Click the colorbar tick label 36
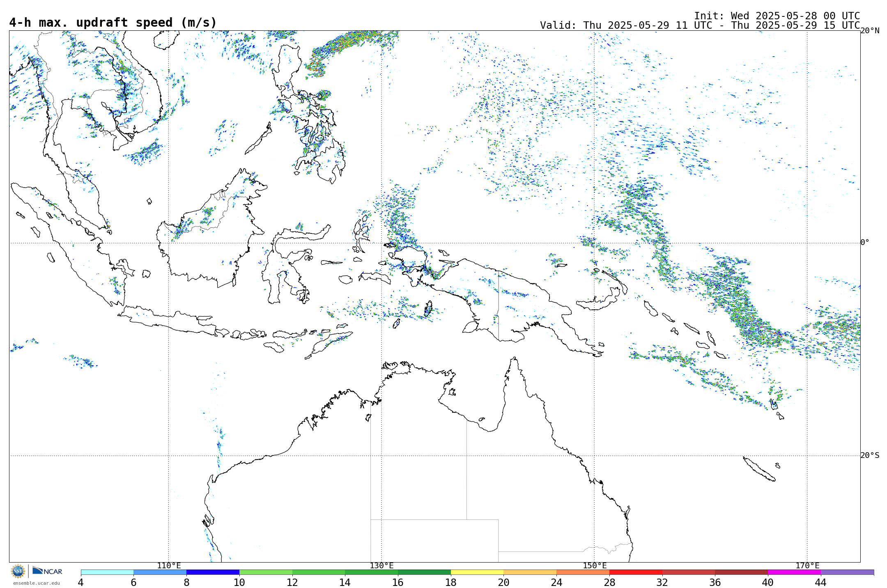Viewport: 887px width, 588px height. (x=715, y=582)
